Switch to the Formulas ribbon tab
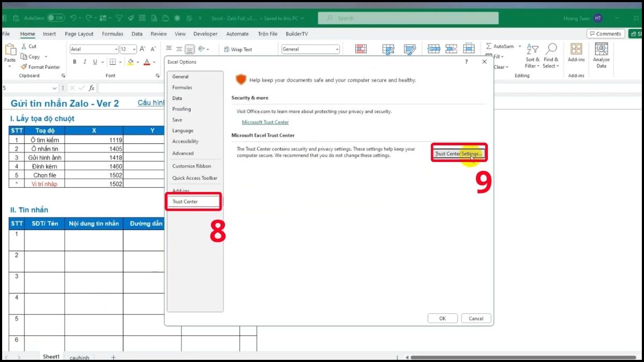The height and width of the screenshot is (362, 644). pyautogui.click(x=113, y=34)
